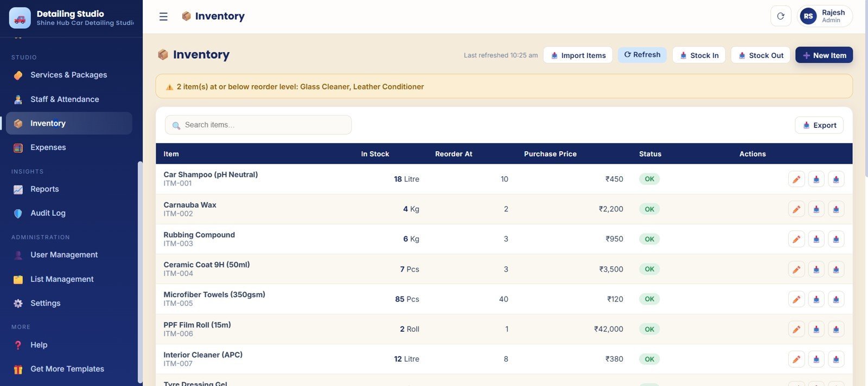Click the In Stock column header
Image resolution: width=868 pixels, height=386 pixels.
(375, 154)
